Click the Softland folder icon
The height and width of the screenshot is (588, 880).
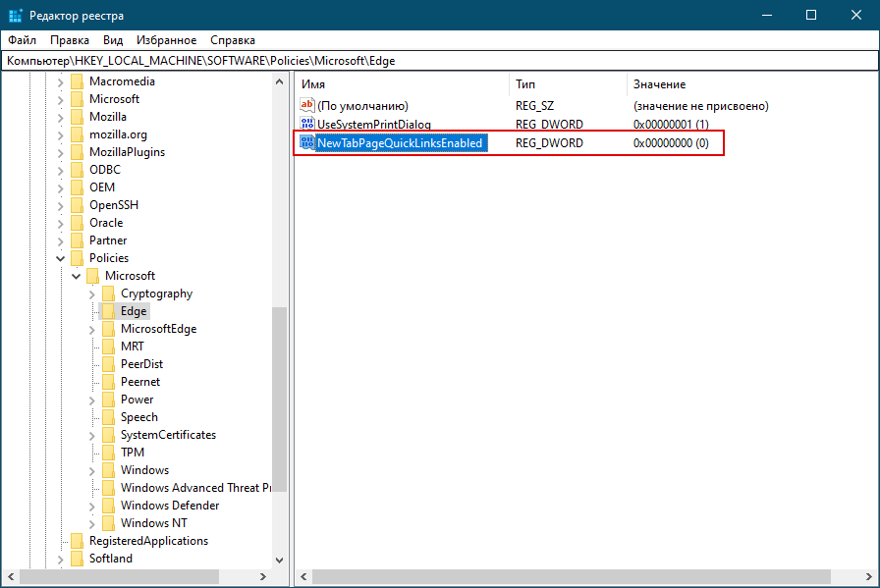(x=77, y=559)
